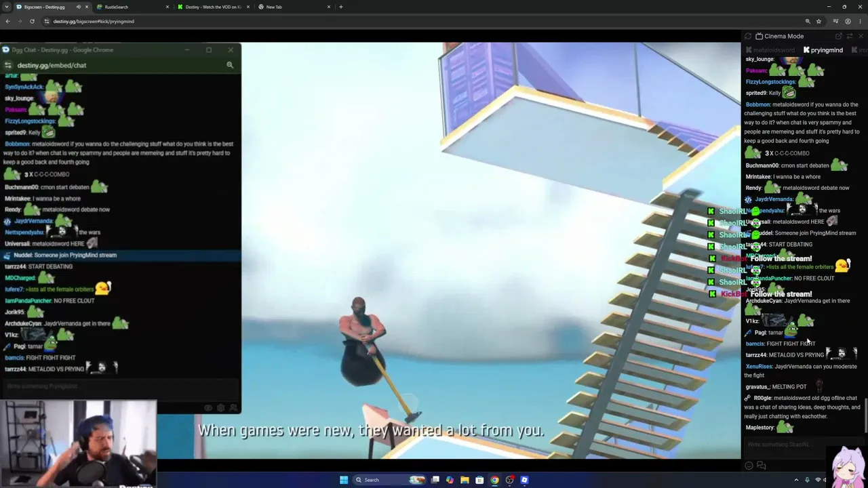Open the Chrome three-dot menu
This screenshot has height=488, width=868.
(x=860, y=21)
